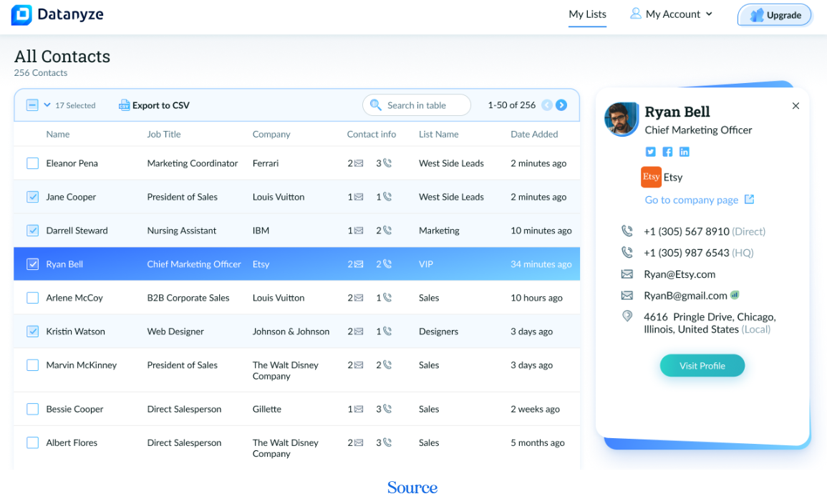
Task: Toggle the select-all checkbox in toolbar
Action: 32,105
